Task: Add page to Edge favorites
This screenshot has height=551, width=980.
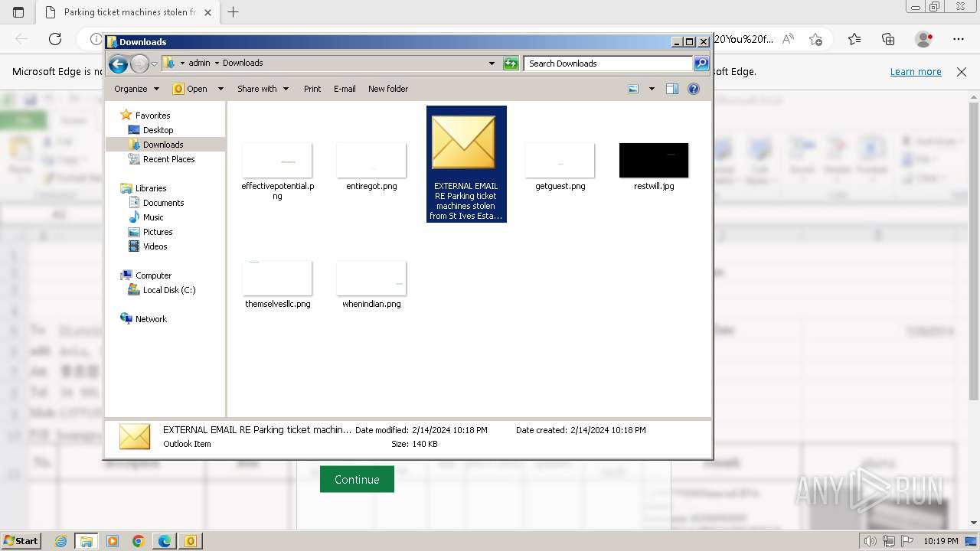Action: tap(815, 39)
